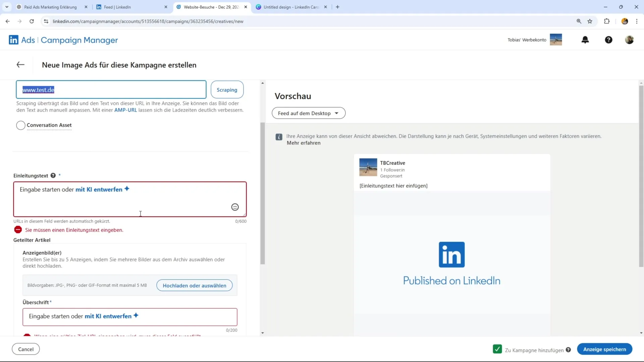The width and height of the screenshot is (644, 362).
Task: Click mit KI entwerfen in Überschrift
Action: click(108, 316)
